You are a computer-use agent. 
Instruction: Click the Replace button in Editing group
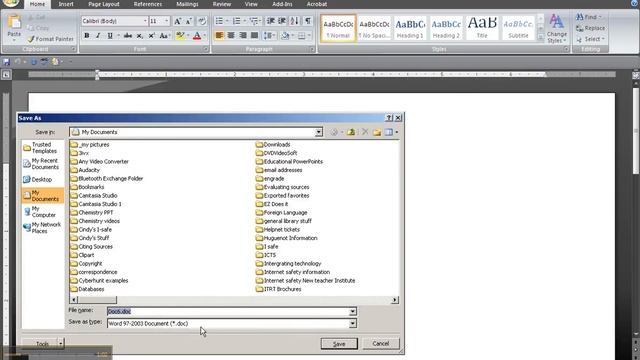click(x=591, y=28)
